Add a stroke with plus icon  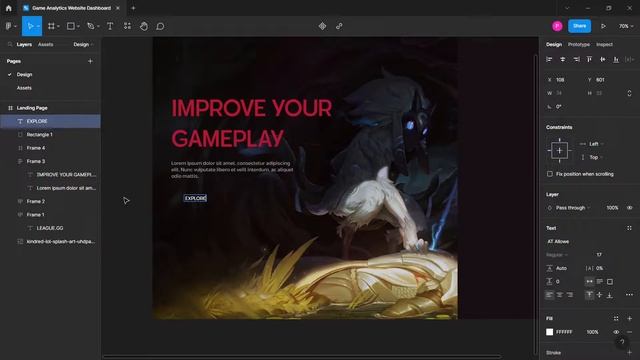(x=629, y=352)
